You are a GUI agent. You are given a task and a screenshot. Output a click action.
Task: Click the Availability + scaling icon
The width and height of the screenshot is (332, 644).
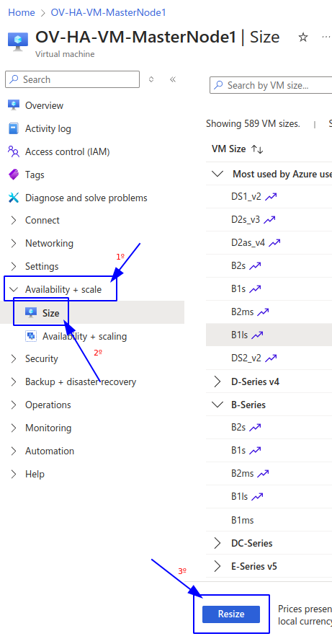(x=31, y=336)
